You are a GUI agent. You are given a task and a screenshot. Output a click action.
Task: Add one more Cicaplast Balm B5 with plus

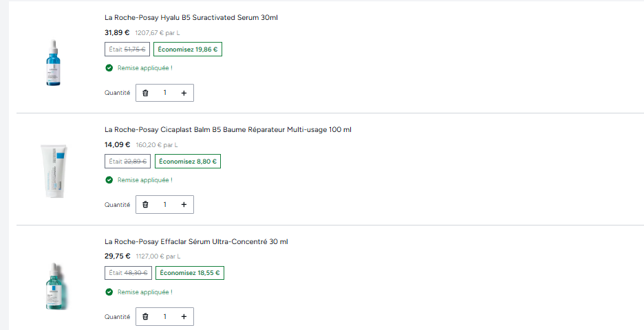pos(184,204)
